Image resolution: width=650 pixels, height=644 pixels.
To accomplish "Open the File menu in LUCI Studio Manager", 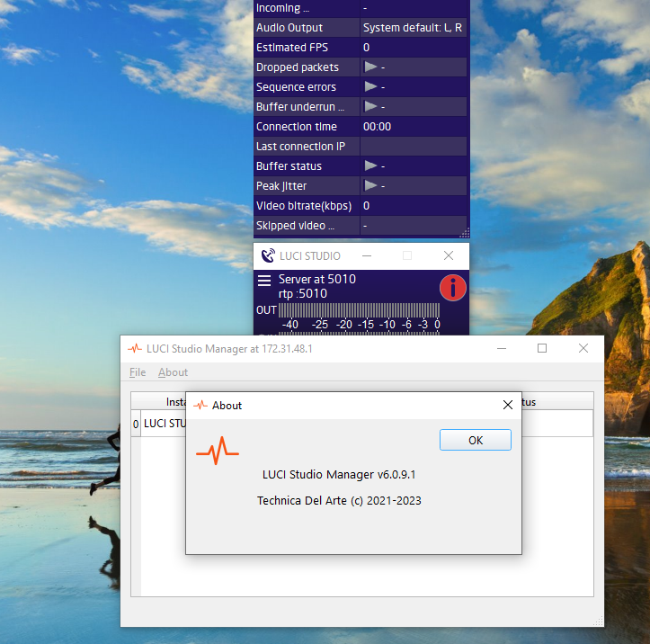I will coord(138,372).
